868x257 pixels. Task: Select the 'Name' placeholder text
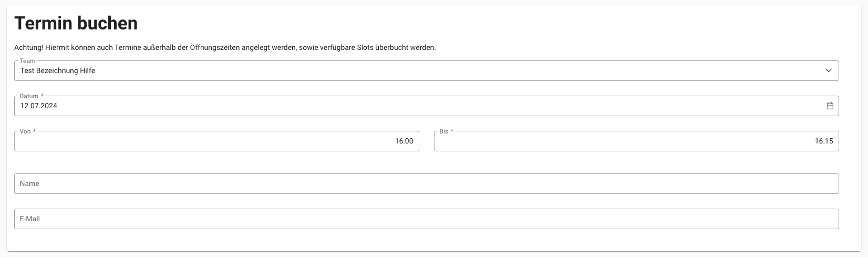(29, 183)
